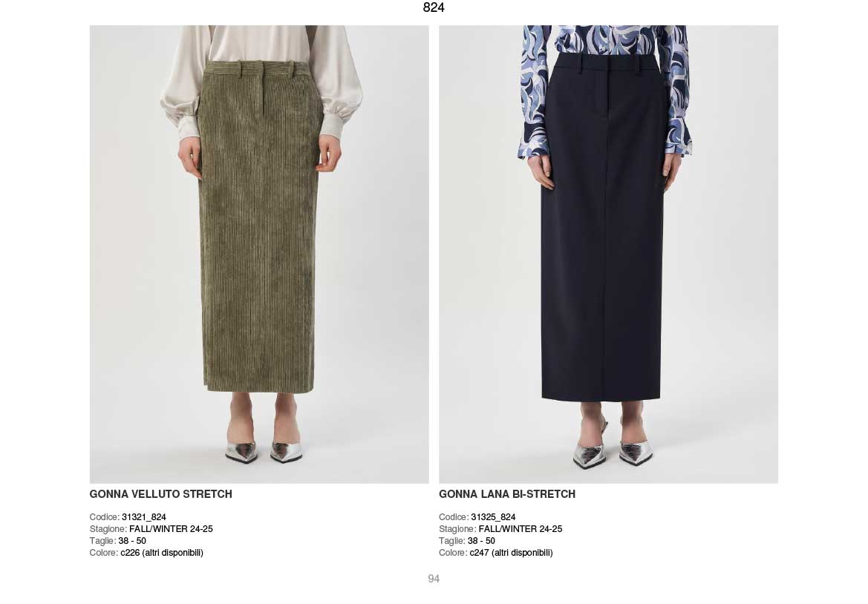
Task: Click the right Colore label
Action: tap(454, 553)
